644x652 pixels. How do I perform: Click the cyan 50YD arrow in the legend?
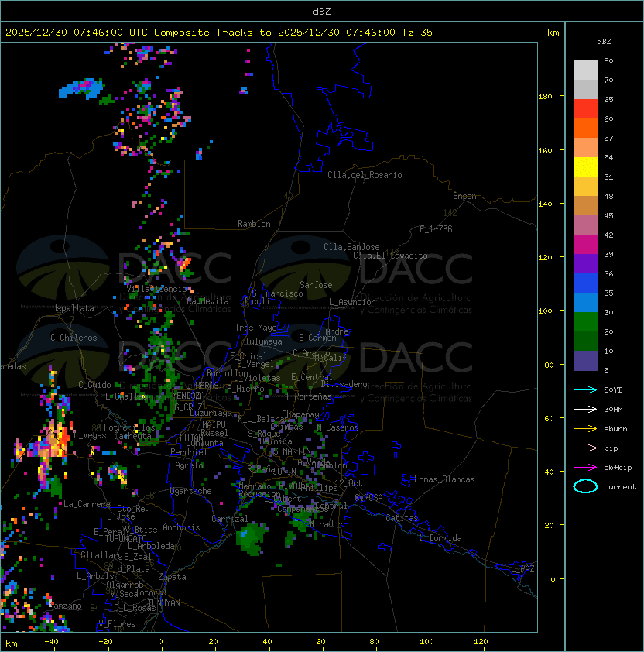[585, 390]
